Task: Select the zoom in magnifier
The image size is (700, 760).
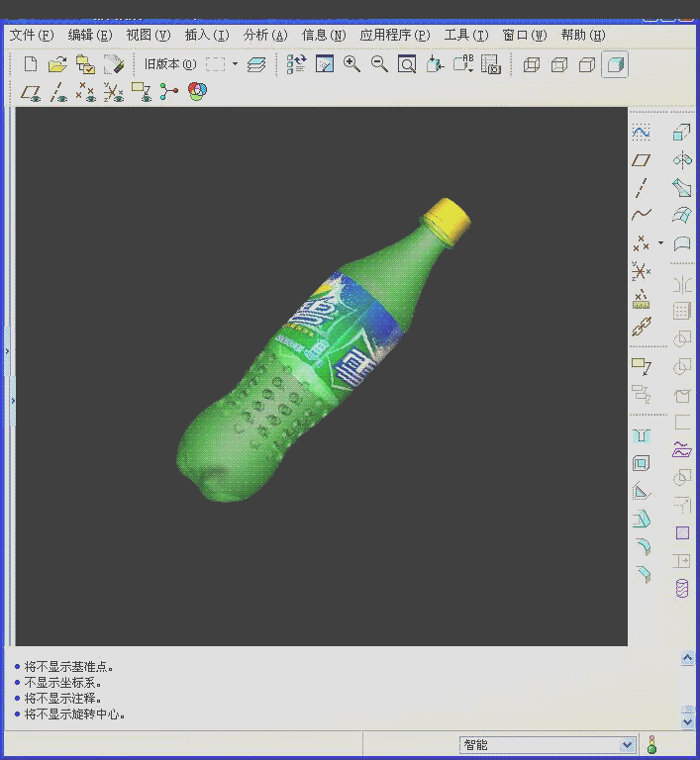Action: click(351, 64)
